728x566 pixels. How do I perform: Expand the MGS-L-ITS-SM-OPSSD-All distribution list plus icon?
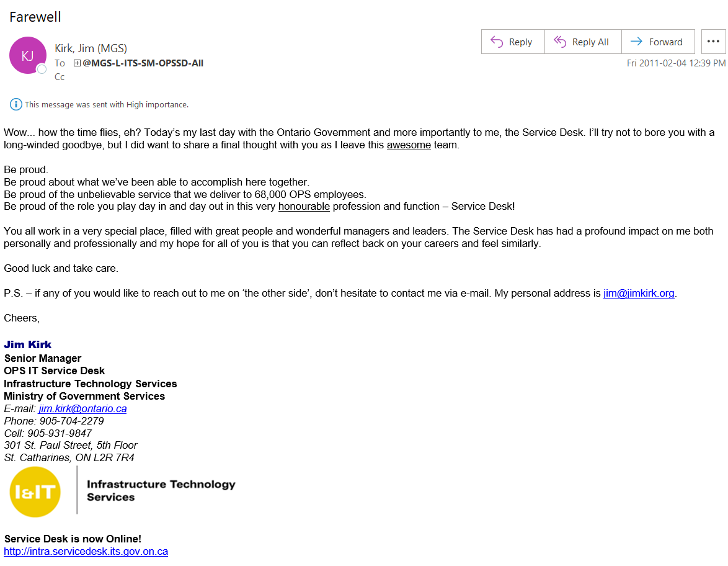point(77,63)
